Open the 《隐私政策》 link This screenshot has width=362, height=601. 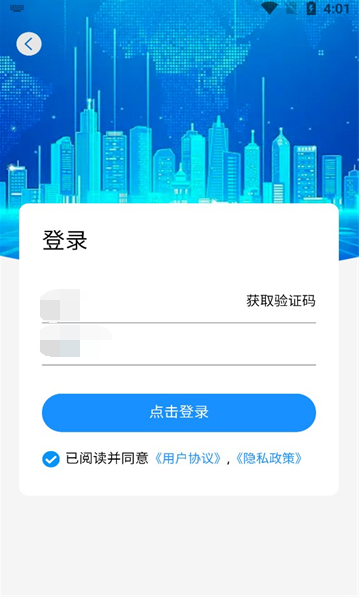click(x=268, y=458)
